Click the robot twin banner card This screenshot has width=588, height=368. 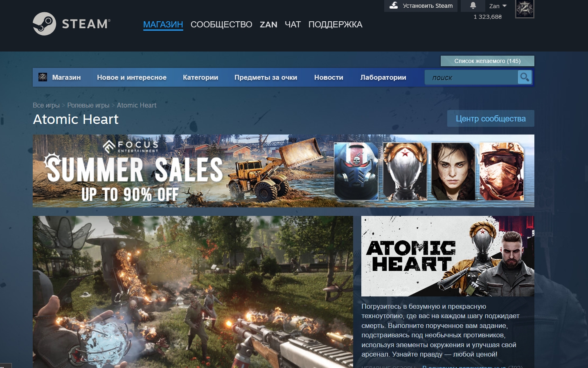point(405,171)
